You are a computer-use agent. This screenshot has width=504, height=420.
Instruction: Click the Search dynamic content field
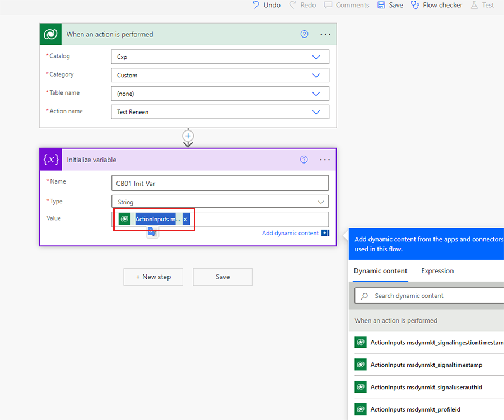429,296
